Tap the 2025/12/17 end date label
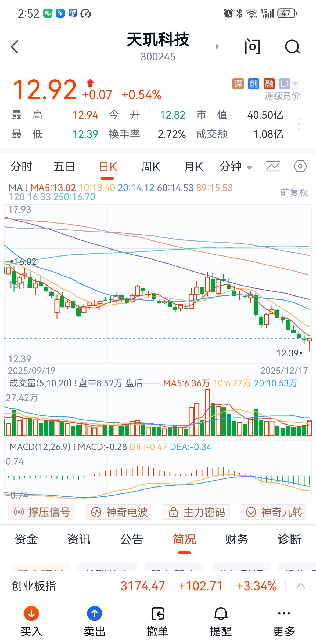 [284, 371]
